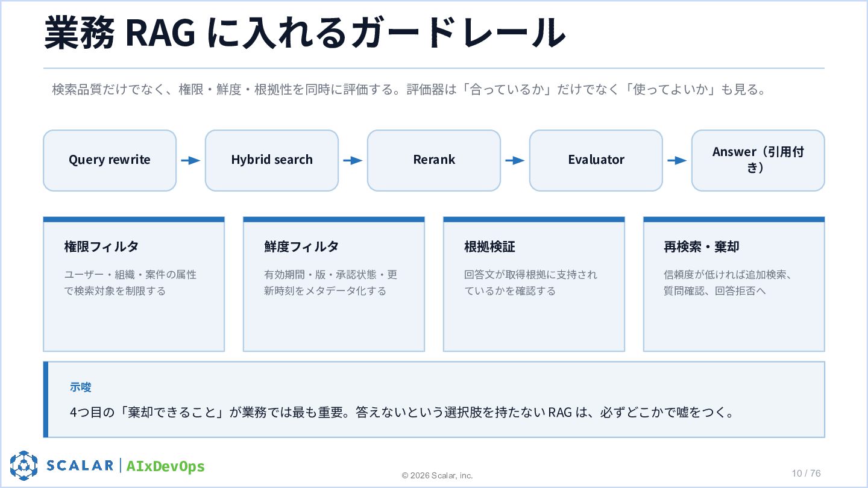868x488 pixels.
Task: Click the 権限フィルタ card heading
Action: [102, 246]
